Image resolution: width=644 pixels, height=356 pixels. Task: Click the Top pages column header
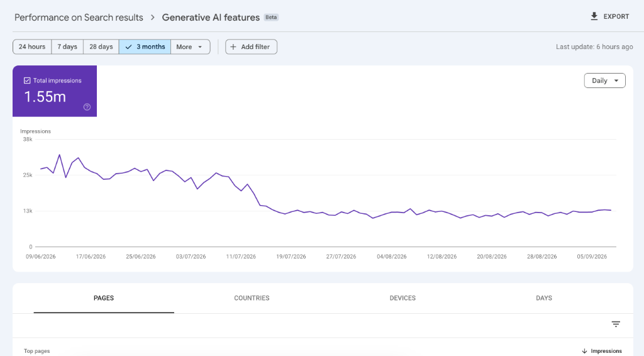click(x=37, y=351)
